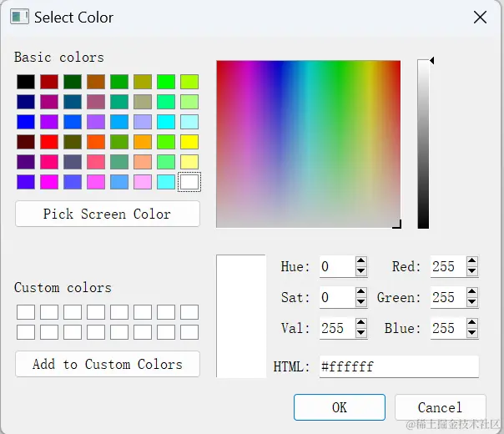This screenshot has width=504, height=434.
Task: Click the Hue value input field
Action: (x=336, y=267)
